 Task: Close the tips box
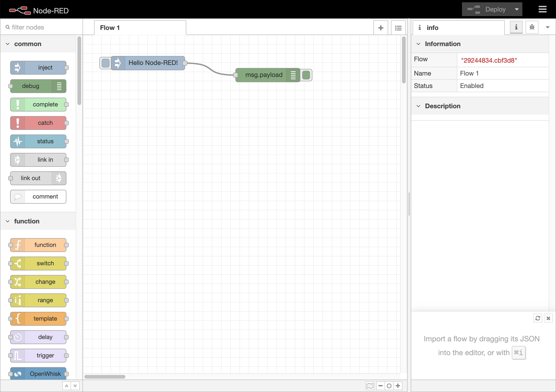548,318
